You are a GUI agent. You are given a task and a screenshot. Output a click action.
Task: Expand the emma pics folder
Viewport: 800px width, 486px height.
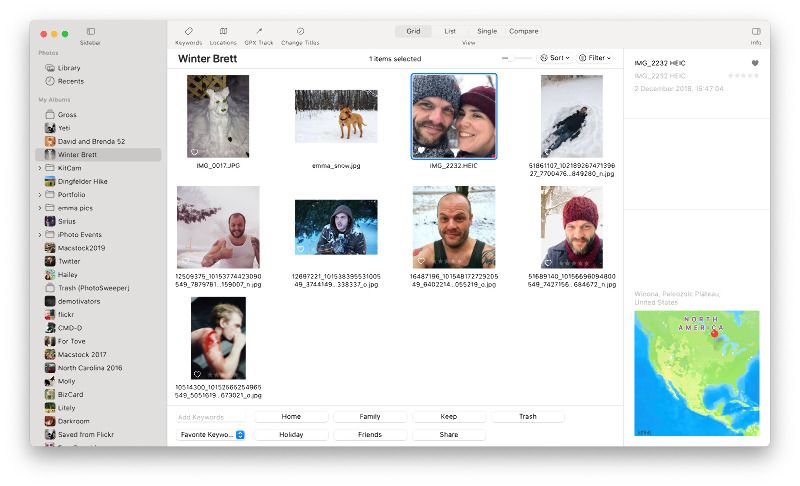(x=40, y=208)
